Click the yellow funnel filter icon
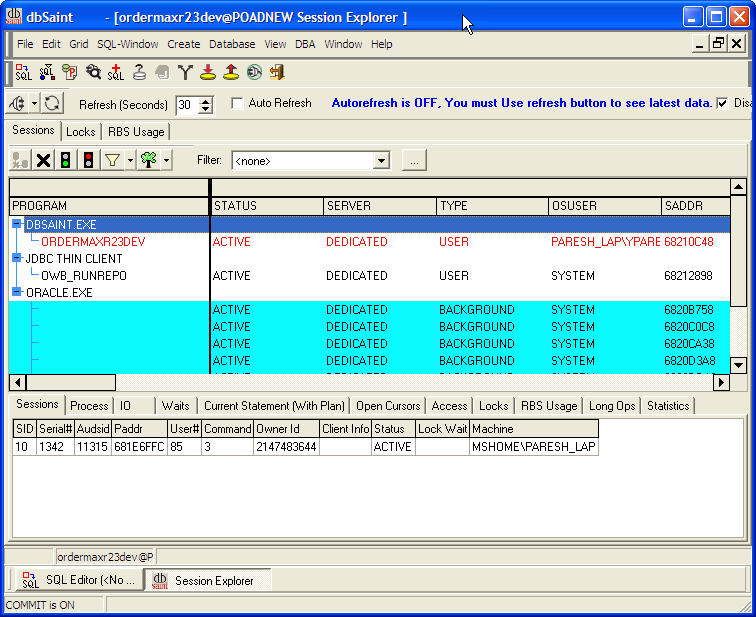The height and width of the screenshot is (617, 756). (x=112, y=160)
